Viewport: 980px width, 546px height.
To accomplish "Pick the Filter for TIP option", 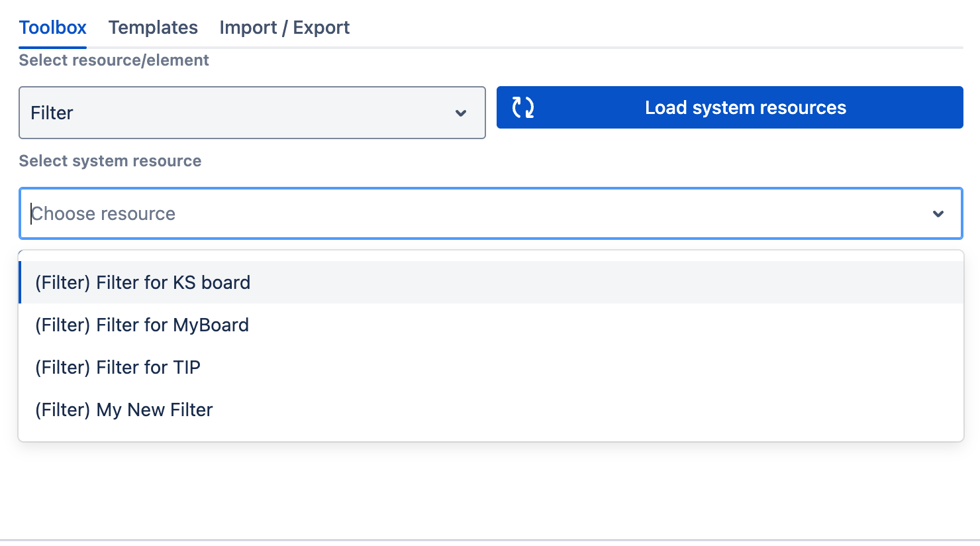I will [118, 368].
